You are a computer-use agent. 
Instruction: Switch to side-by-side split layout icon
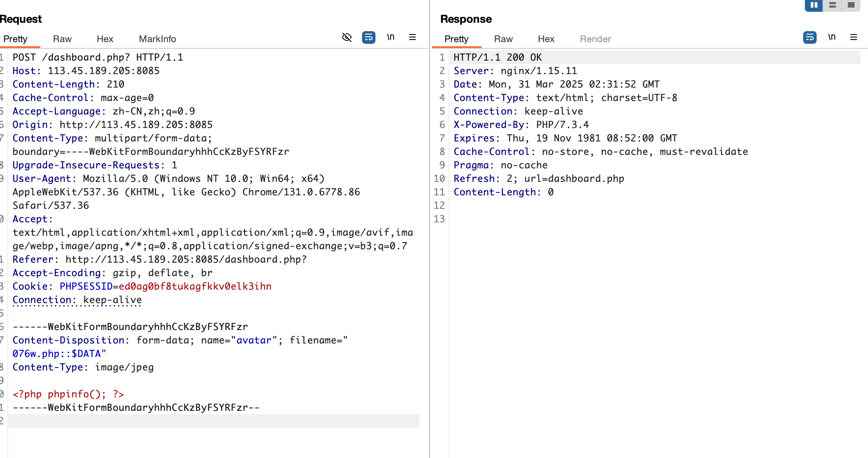point(814,5)
